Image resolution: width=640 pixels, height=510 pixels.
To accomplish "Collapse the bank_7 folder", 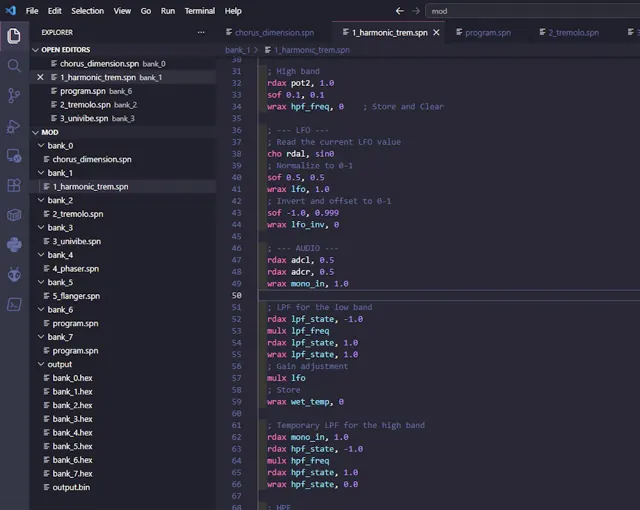I will coord(41,337).
